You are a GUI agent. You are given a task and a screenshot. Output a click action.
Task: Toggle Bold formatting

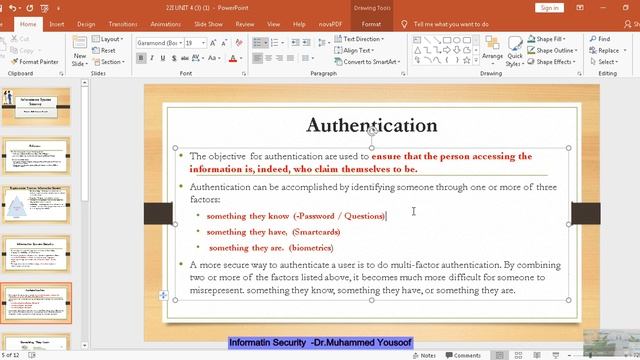point(141,58)
